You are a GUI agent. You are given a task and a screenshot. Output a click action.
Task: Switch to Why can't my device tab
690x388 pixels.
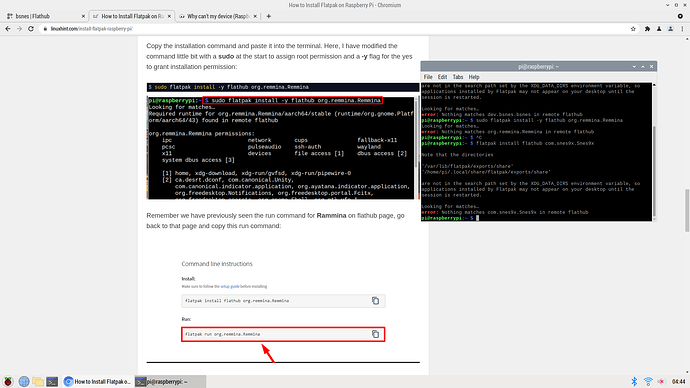[x=218, y=16]
